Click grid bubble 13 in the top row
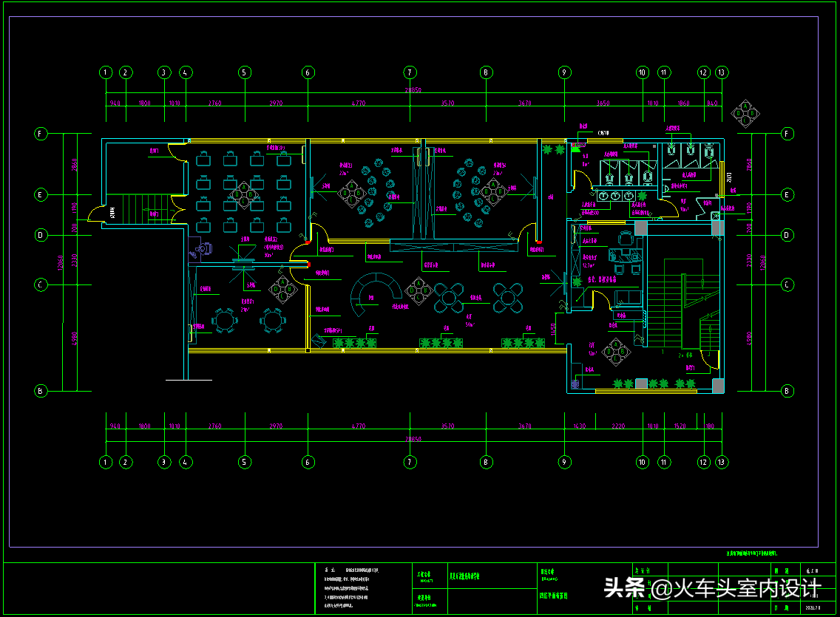 tap(722, 72)
